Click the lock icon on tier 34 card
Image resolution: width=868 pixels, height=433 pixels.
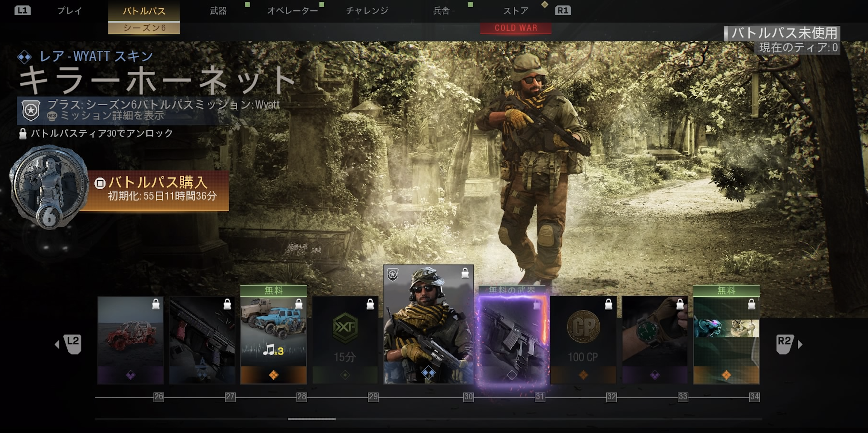click(x=751, y=304)
